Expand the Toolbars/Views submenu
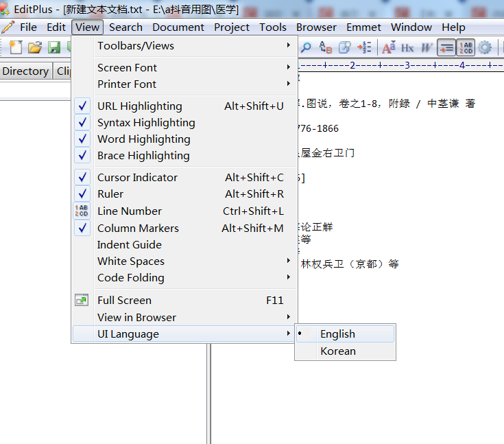The image size is (504, 444). 136,46
